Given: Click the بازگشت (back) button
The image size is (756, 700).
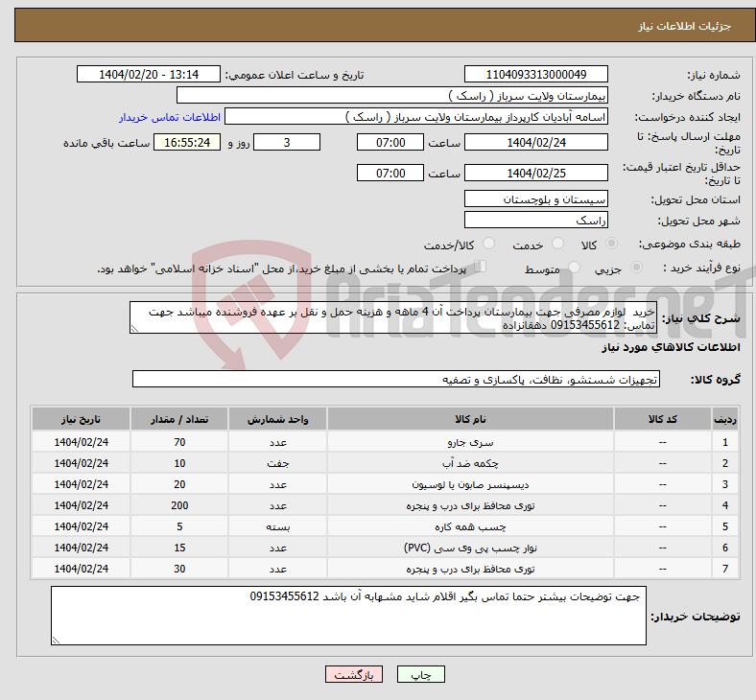Looking at the screenshot, I should click(354, 675).
